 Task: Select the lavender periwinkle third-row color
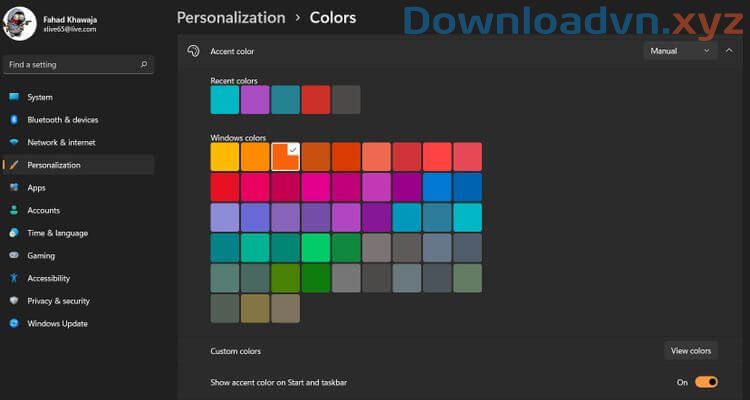[225, 217]
